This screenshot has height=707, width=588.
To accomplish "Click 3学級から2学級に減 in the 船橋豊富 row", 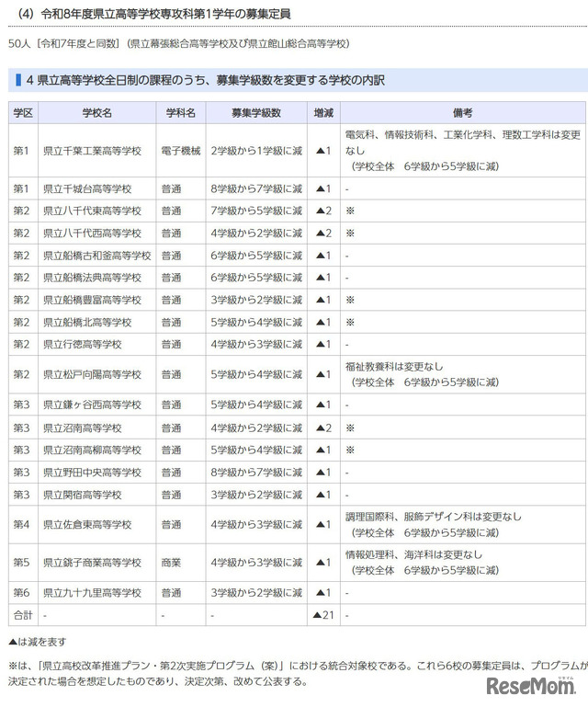I will 256,301.
